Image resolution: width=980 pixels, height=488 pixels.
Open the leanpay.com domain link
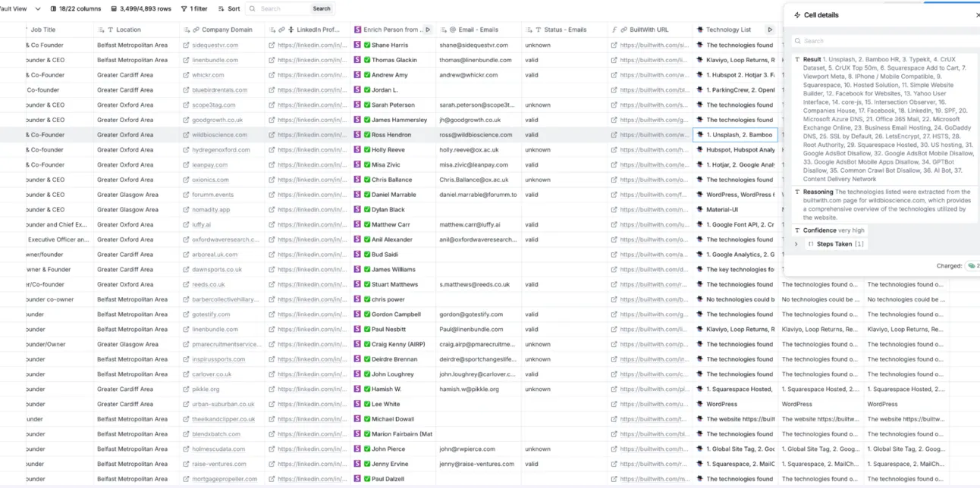209,164
